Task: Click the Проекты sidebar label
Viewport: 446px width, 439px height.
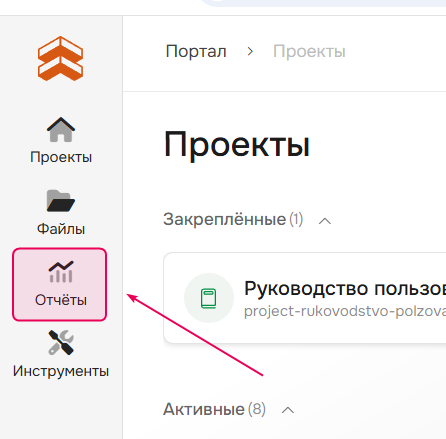Action: pos(61,157)
